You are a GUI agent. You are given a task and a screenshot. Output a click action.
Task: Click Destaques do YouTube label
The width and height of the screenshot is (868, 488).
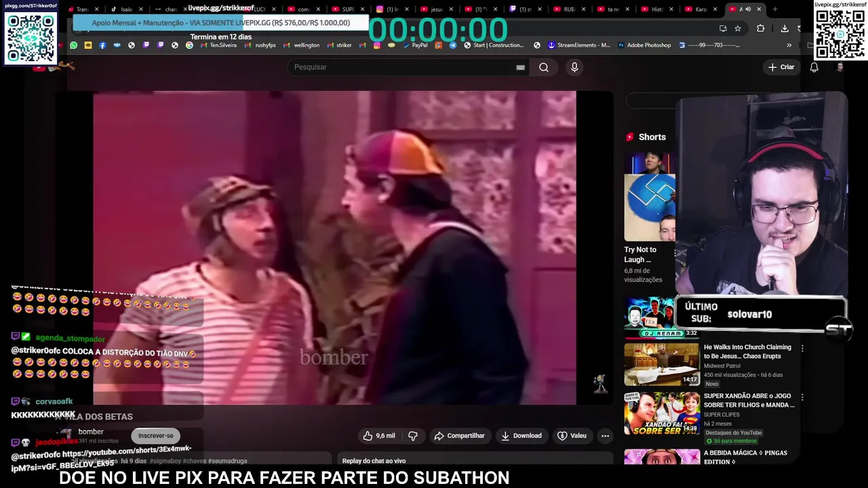tap(733, 432)
